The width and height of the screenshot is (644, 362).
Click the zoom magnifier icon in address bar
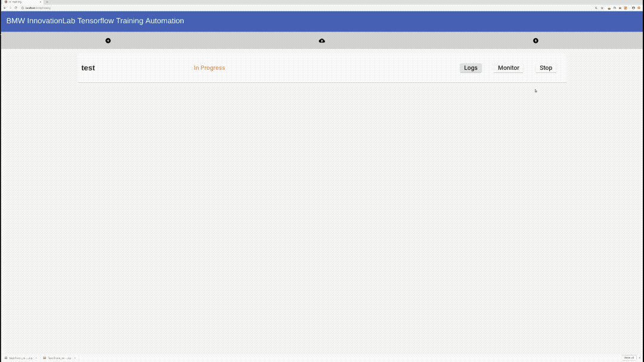[596, 8]
